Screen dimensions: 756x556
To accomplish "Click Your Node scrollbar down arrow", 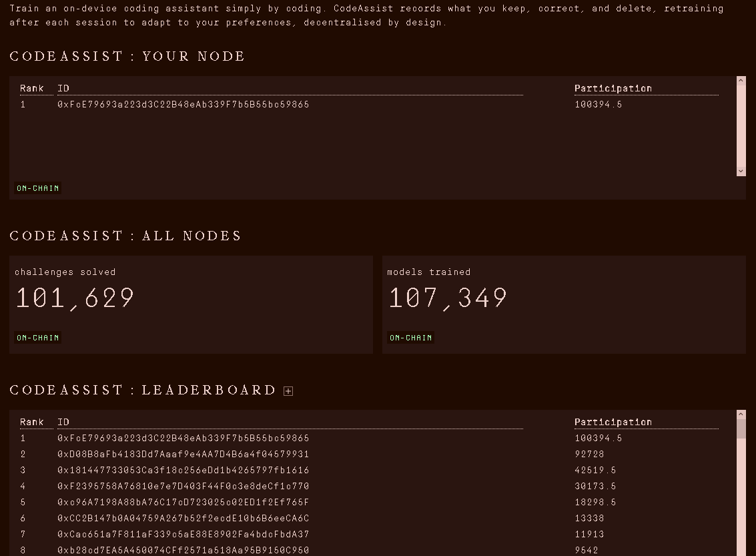I will point(741,171).
